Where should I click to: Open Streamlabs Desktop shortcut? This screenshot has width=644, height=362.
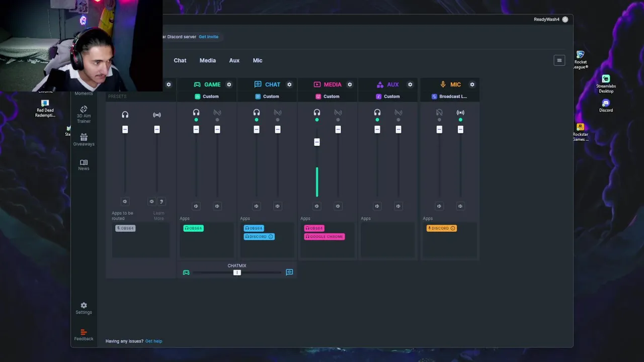point(606,84)
